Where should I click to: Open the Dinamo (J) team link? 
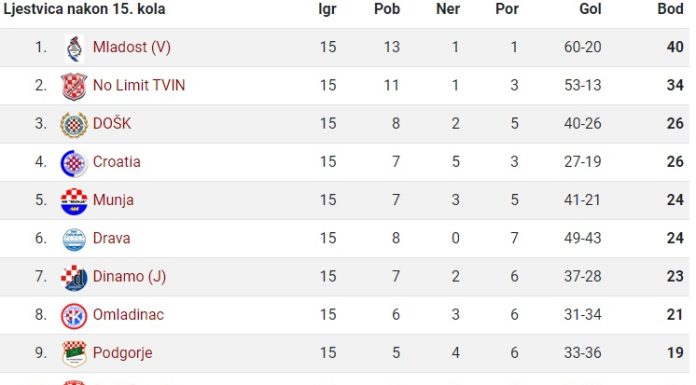pyautogui.click(x=130, y=276)
